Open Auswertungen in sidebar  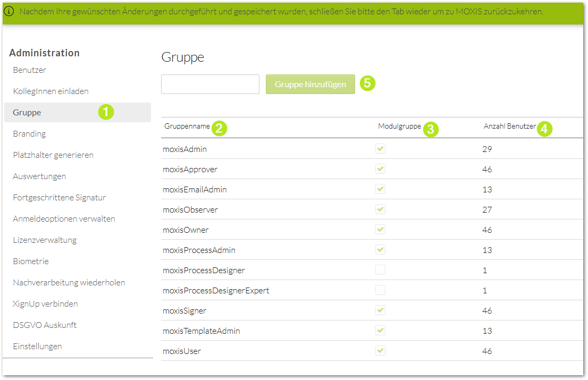coord(39,176)
